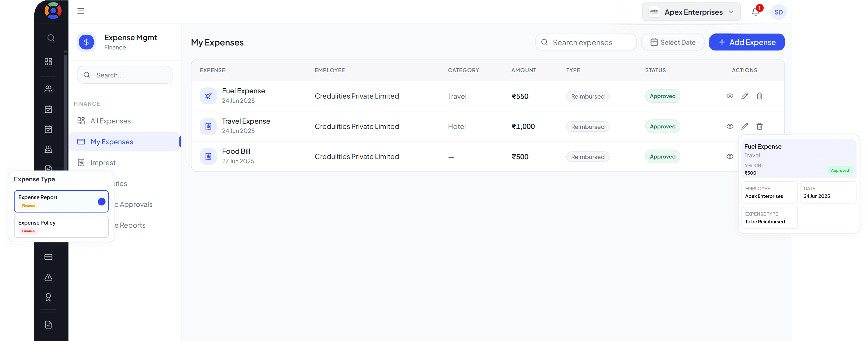Click the Approved badge in Food Bill row

663,156
